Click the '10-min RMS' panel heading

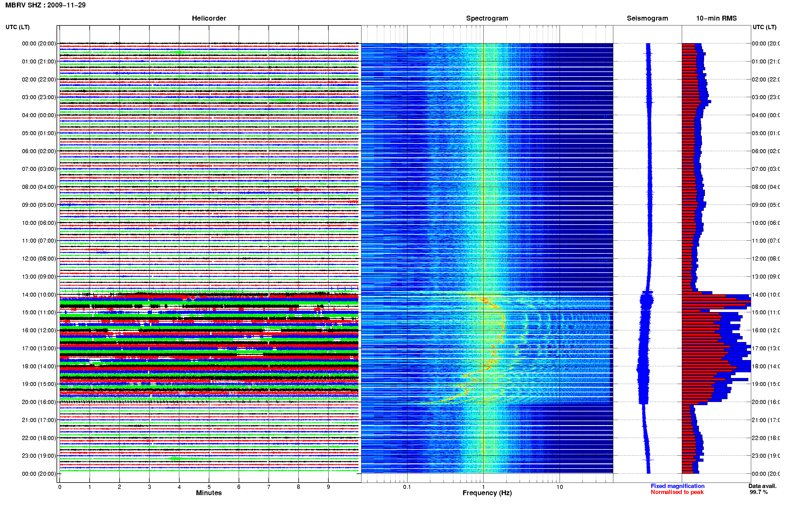coord(716,18)
